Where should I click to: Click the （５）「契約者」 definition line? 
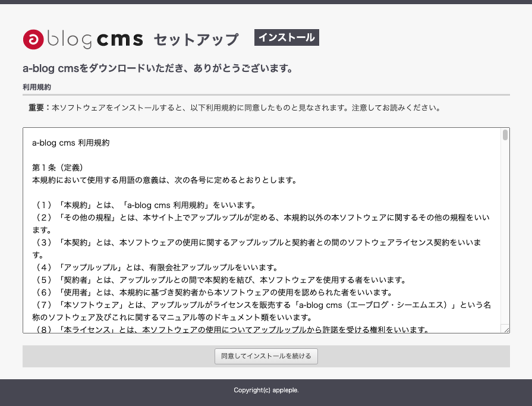(x=220, y=280)
